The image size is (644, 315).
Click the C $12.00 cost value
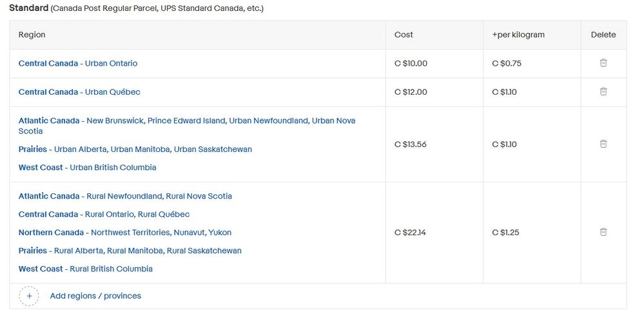[411, 92]
